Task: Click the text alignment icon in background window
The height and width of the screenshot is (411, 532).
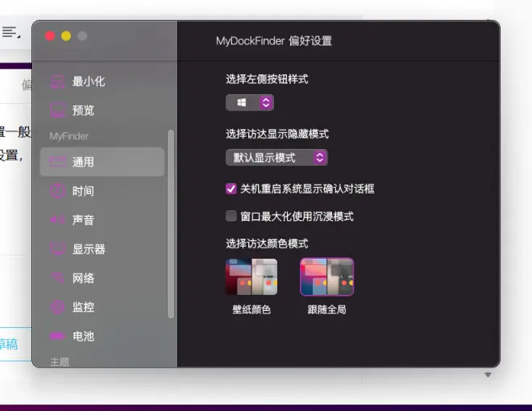Action: 10,32
